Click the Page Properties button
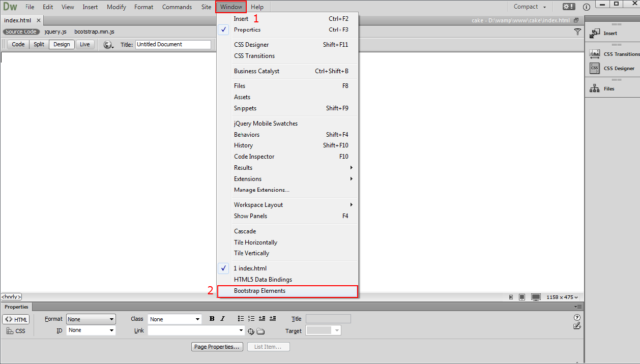This screenshot has height=364, width=640. click(217, 347)
